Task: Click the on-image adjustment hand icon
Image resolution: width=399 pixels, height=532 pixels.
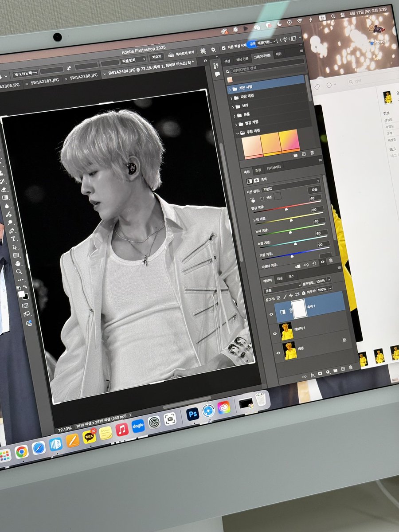Action: point(253,200)
